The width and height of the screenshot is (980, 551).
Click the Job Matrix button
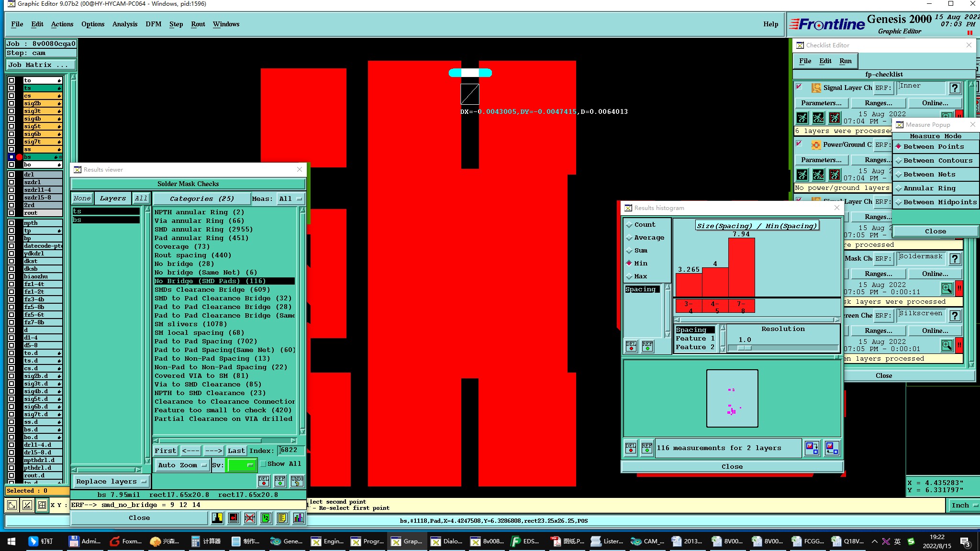(x=41, y=65)
